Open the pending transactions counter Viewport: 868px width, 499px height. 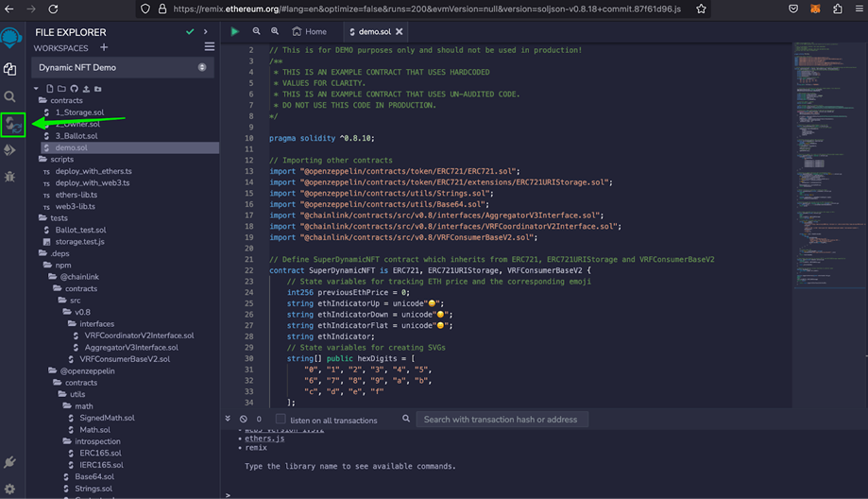pyautogui.click(x=259, y=420)
